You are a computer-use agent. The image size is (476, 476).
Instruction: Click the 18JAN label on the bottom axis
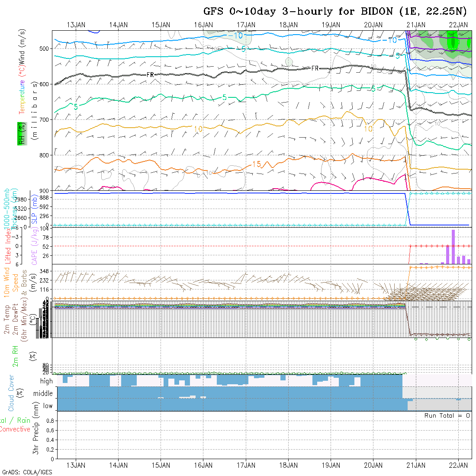coord(288,465)
